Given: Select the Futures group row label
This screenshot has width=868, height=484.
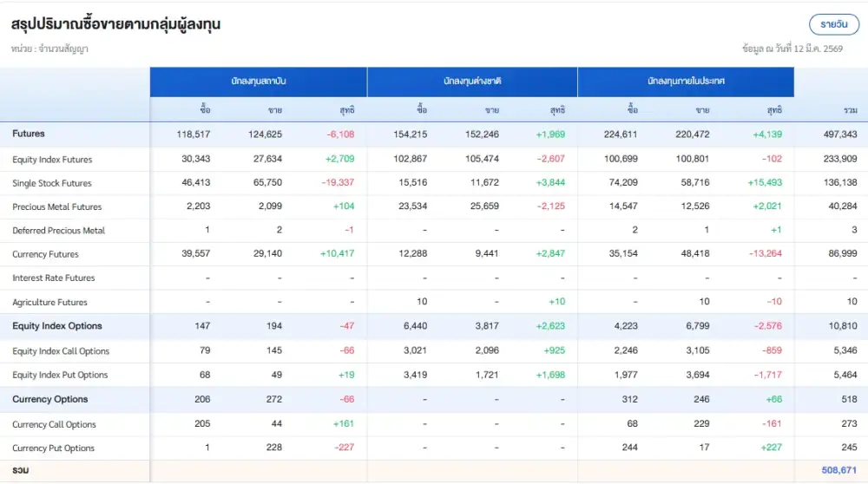Looking at the screenshot, I should tap(29, 134).
